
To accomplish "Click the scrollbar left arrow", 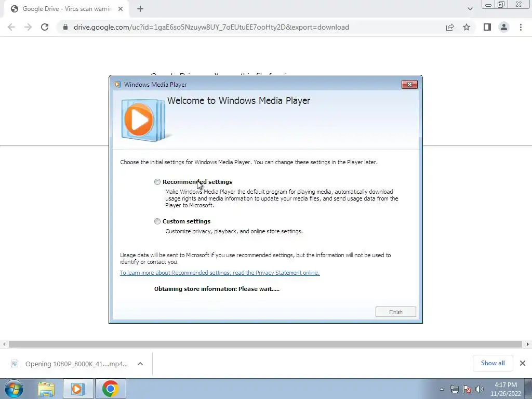I will pyautogui.click(x=4, y=344).
